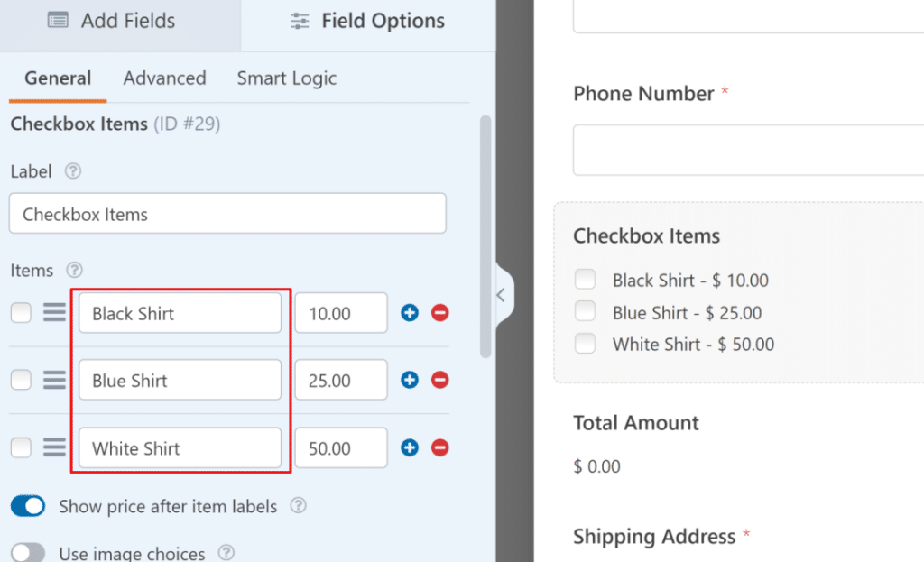Screen dimensions: 924x562
Task: Collapse the options panel with the chevron
Action: 500,295
